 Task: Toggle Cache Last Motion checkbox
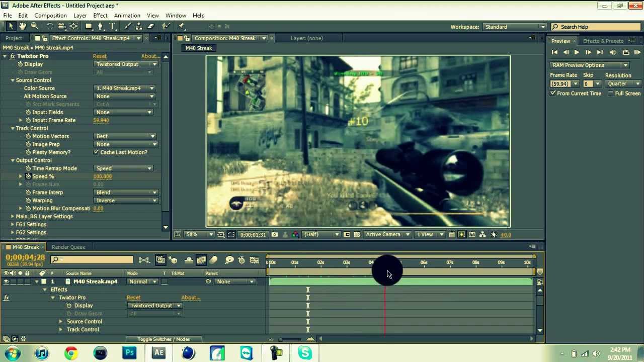coord(96,152)
